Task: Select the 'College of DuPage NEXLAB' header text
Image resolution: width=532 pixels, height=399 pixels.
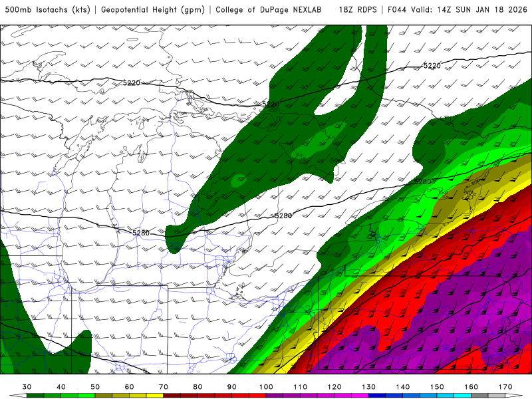Action: tap(269, 10)
